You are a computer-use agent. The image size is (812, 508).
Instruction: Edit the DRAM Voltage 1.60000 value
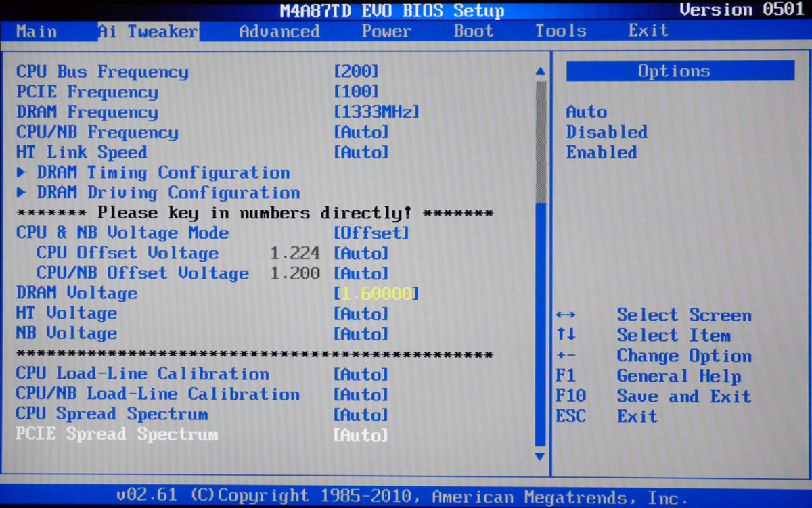[377, 294]
